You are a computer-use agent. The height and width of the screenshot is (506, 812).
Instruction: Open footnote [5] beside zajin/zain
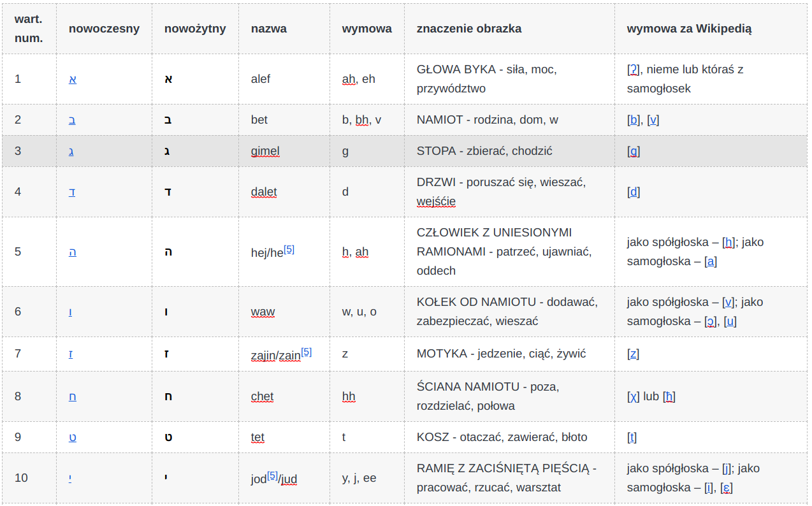click(307, 351)
